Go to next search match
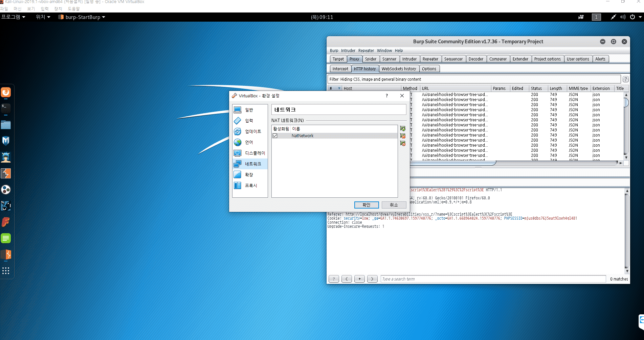The image size is (644, 340). [372, 279]
